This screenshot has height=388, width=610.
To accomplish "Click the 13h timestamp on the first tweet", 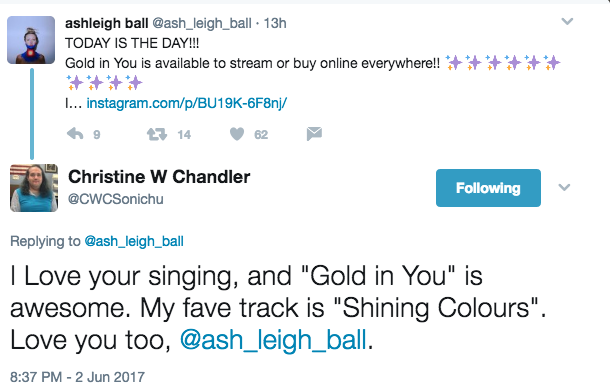I will [x=275, y=23].
